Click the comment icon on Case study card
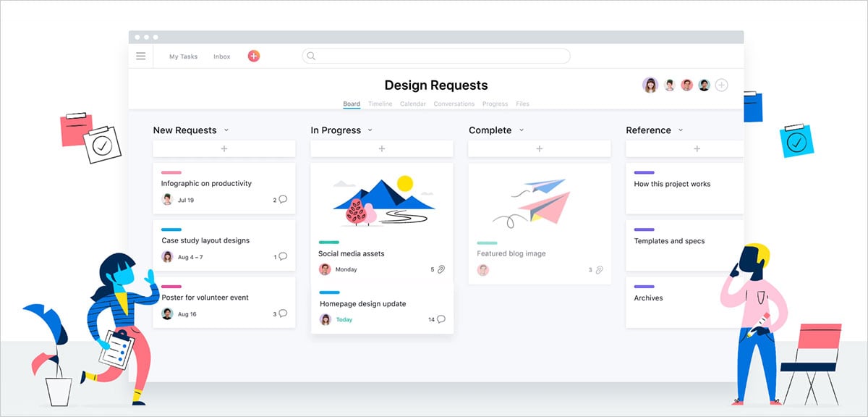868x417 pixels. tap(283, 256)
